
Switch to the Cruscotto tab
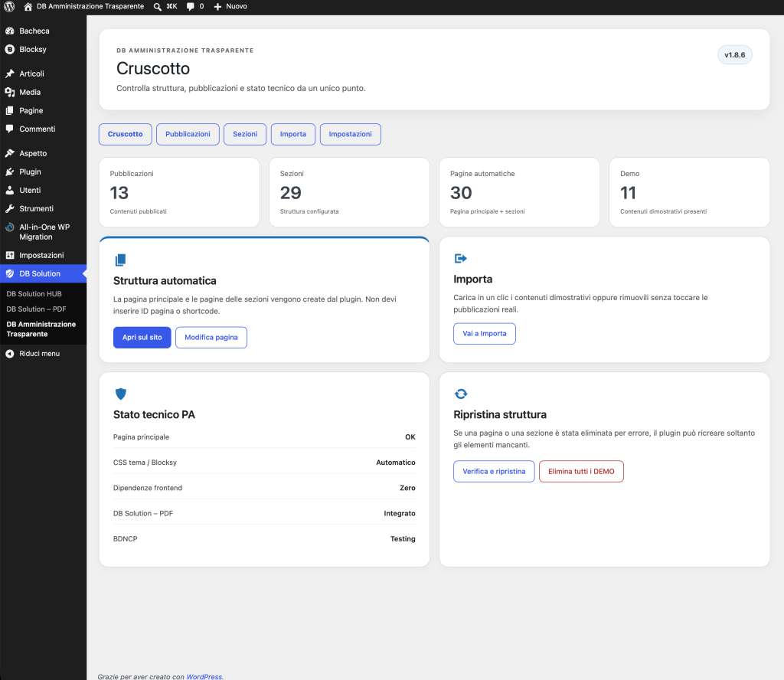[x=125, y=135]
